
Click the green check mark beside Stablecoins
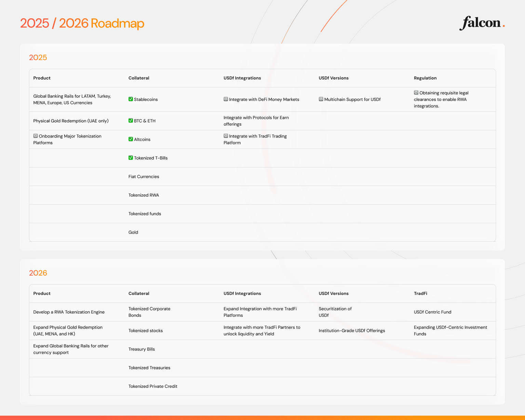131,99
